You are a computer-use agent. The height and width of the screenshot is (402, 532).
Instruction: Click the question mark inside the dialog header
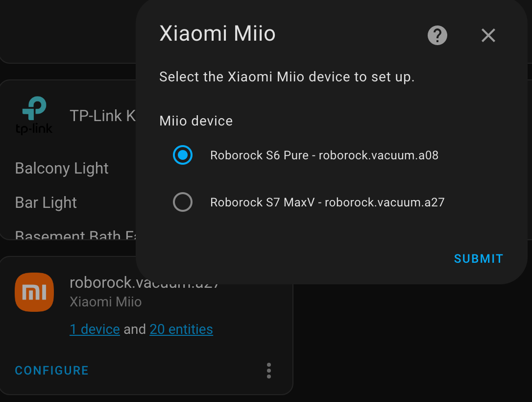(437, 35)
